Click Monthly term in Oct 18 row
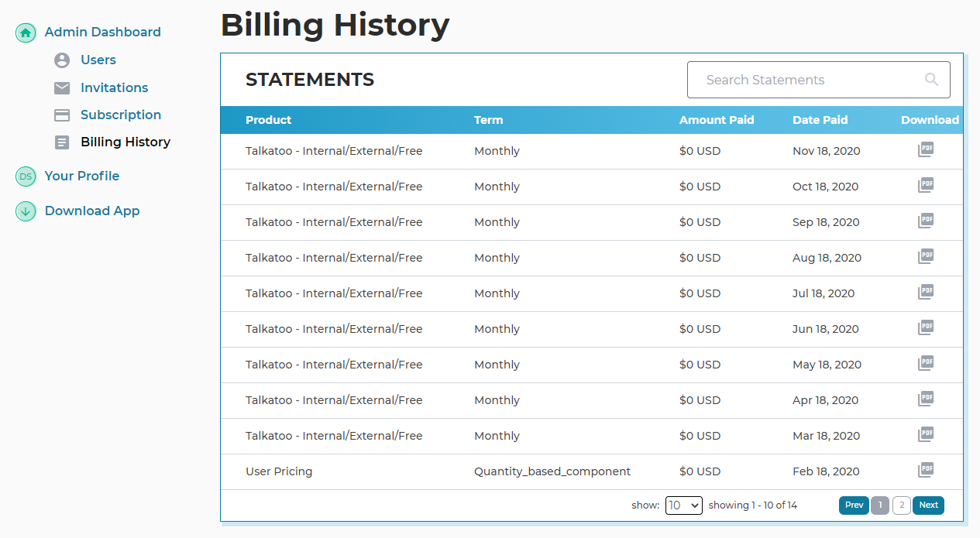980x538 pixels. (x=497, y=187)
